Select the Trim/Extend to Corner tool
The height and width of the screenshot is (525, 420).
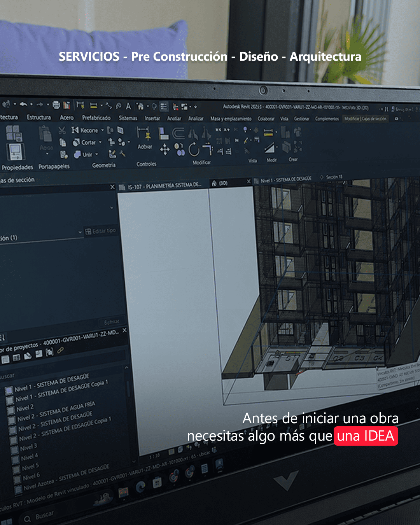coord(208,149)
